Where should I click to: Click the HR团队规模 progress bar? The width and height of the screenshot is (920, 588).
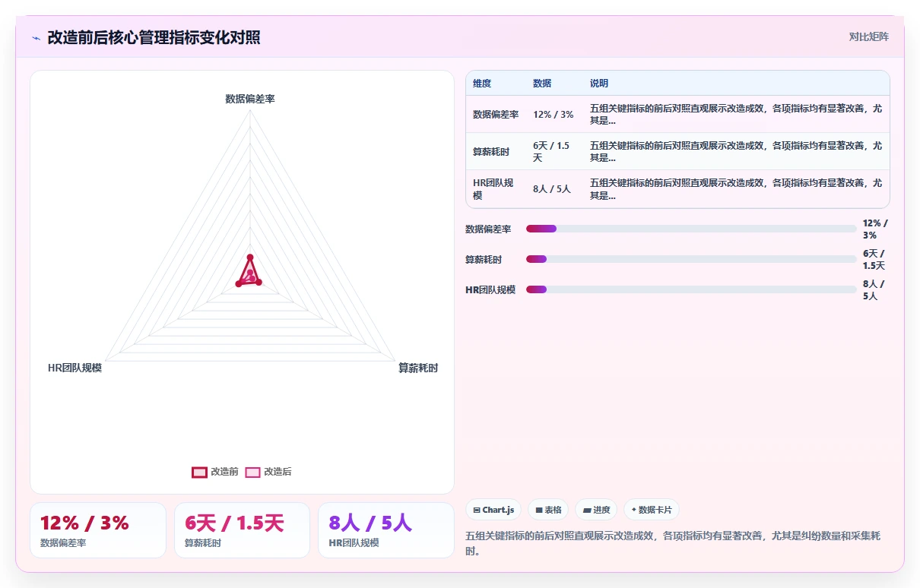pyautogui.click(x=691, y=289)
